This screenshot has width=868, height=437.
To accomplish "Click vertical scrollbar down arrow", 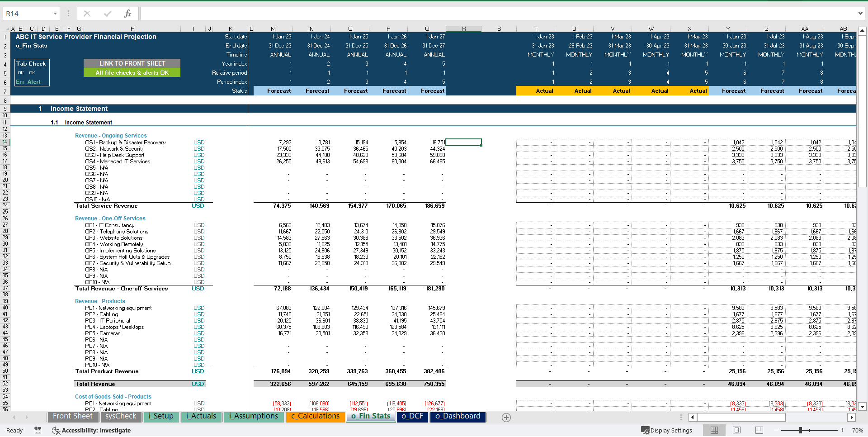I will click(862, 406).
